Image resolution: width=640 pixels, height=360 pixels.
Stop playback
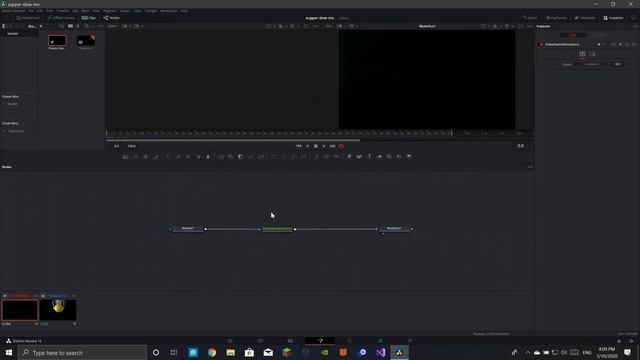click(x=316, y=146)
